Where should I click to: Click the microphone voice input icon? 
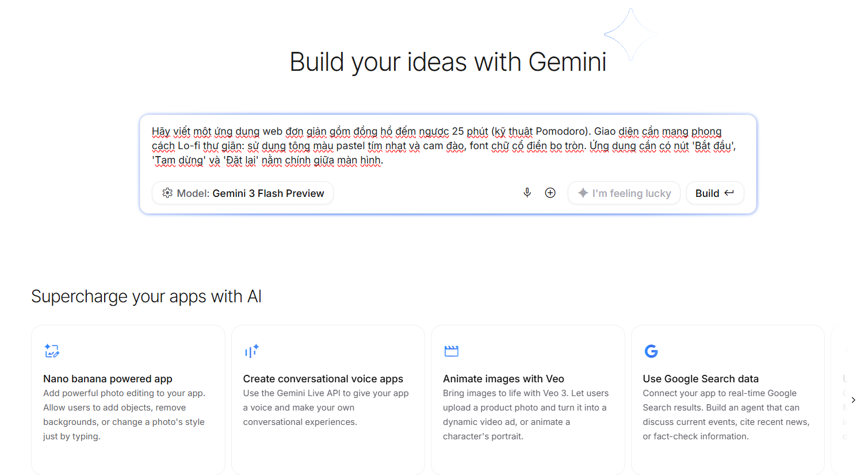(527, 193)
